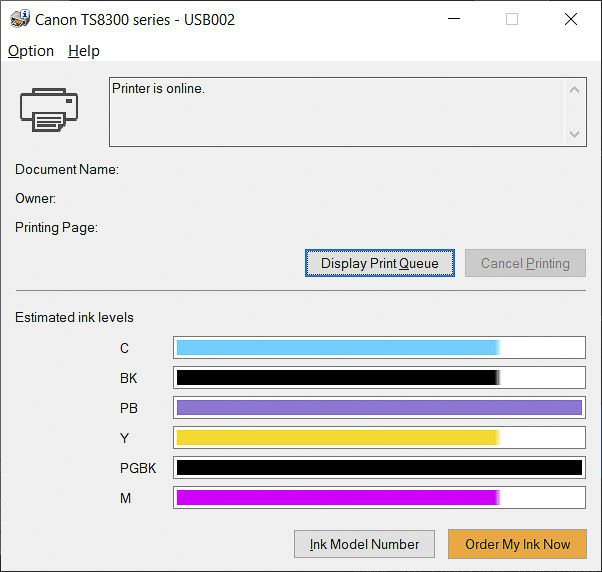
Task: Click the 'Estimated ink levels' label
Action: pos(74,317)
